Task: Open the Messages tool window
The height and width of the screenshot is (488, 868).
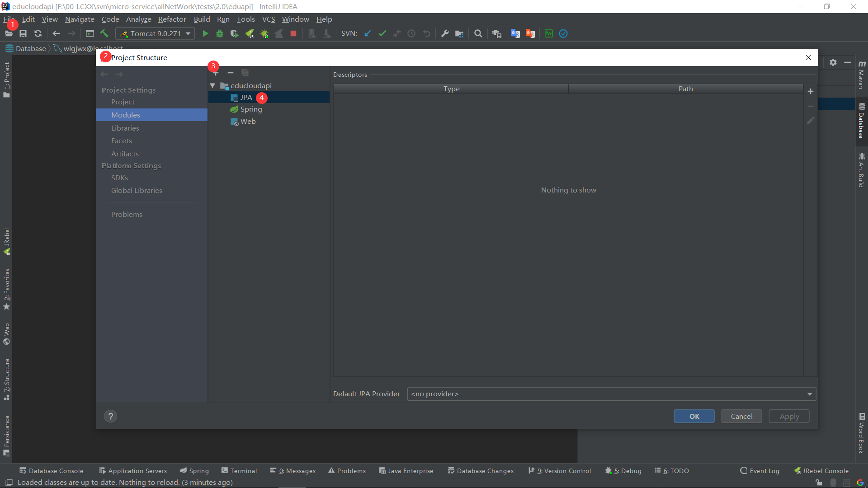Action: [293, 471]
